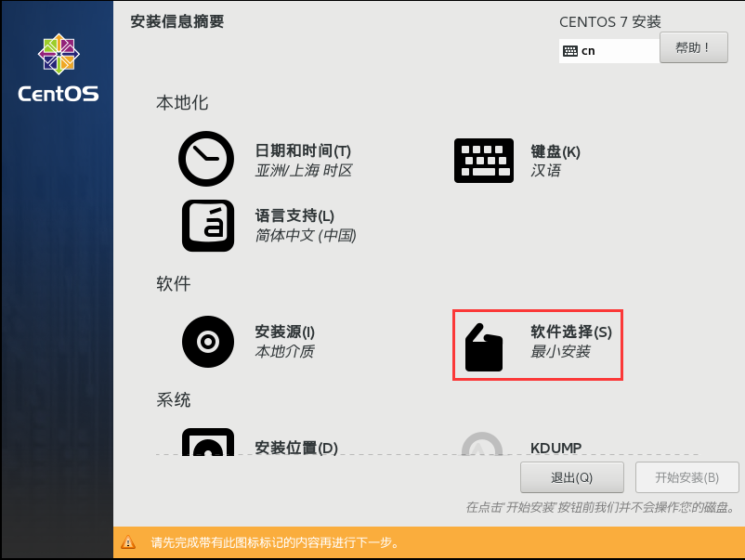Click the warning triangle icon in the orange bar

tap(128, 542)
